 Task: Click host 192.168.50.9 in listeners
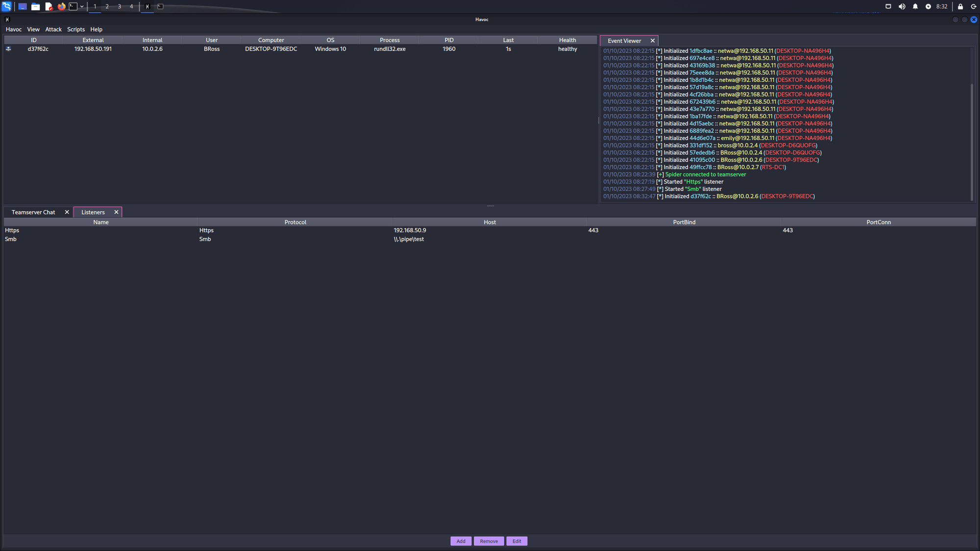(410, 230)
